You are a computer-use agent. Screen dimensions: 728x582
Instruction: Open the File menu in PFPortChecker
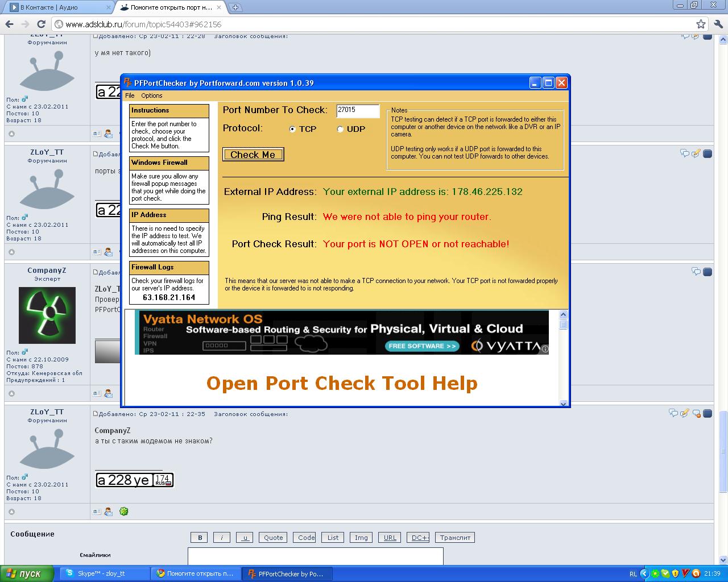pyautogui.click(x=130, y=95)
